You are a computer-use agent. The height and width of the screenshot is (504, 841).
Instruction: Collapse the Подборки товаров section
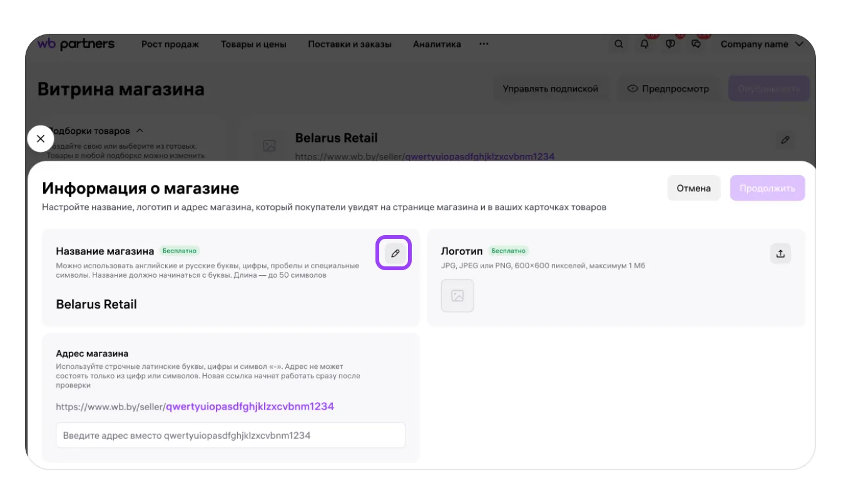(140, 131)
